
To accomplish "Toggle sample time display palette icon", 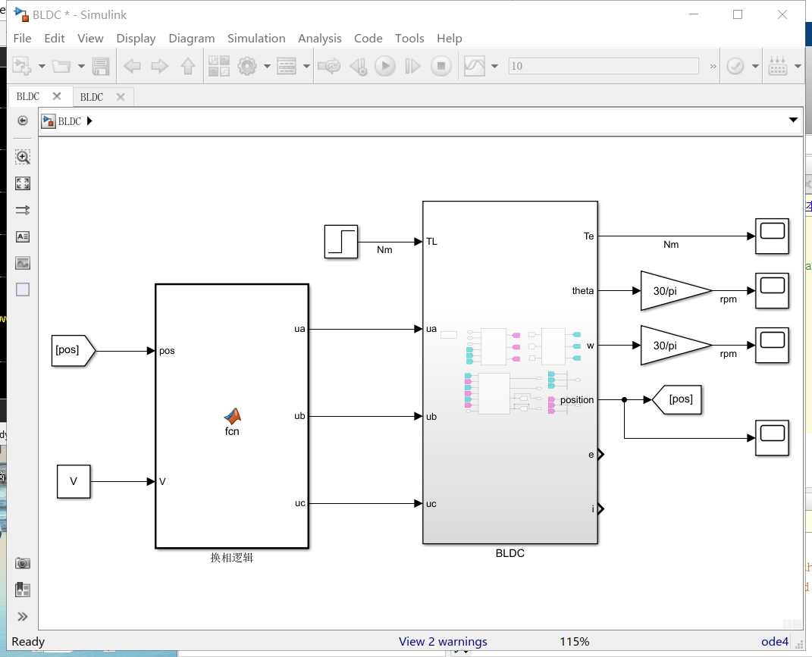I will (x=22, y=210).
